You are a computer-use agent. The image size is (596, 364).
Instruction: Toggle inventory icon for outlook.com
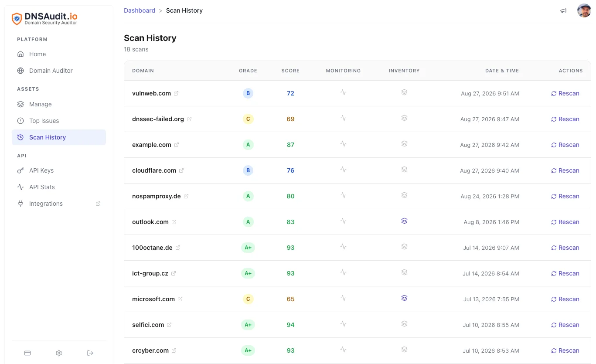[x=404, y=221]
